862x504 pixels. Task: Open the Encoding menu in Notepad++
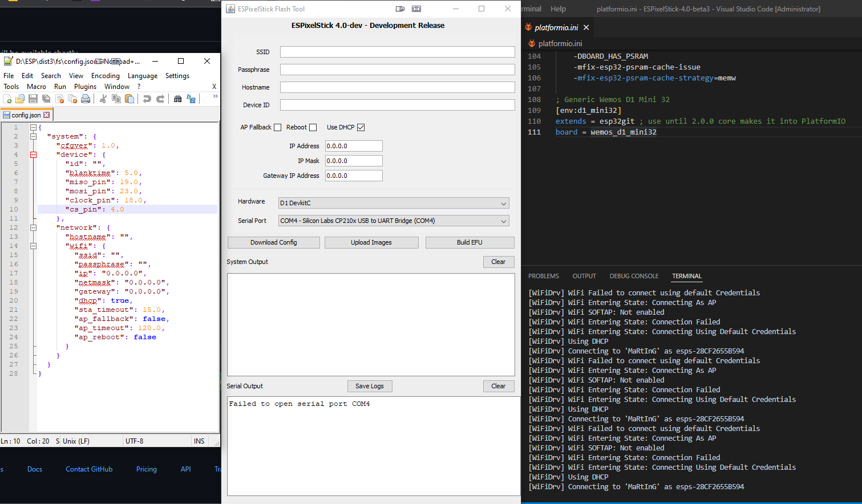click(x=106, y=76)
